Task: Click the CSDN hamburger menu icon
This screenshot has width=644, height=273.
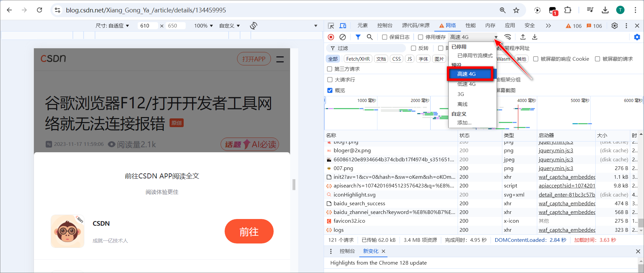Action: (280, 59)
